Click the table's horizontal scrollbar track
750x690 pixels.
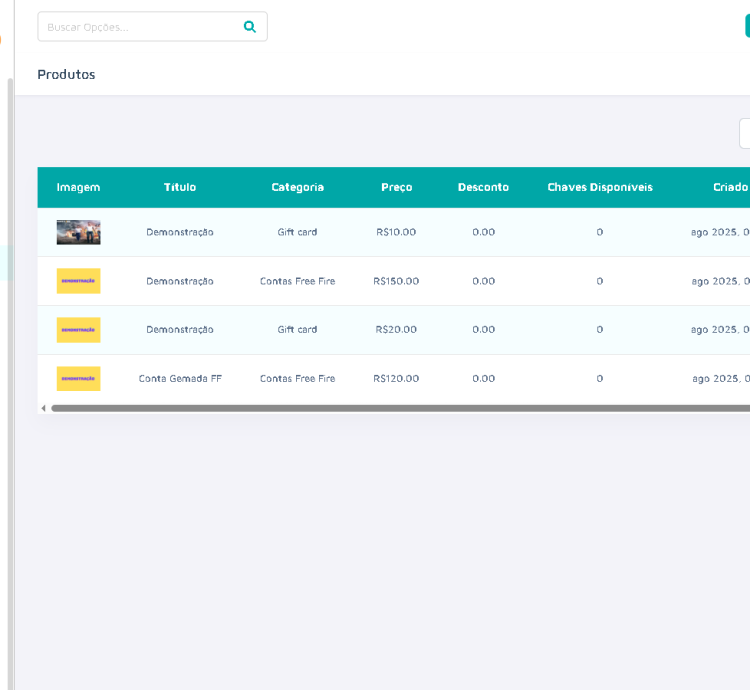point(400,408)
